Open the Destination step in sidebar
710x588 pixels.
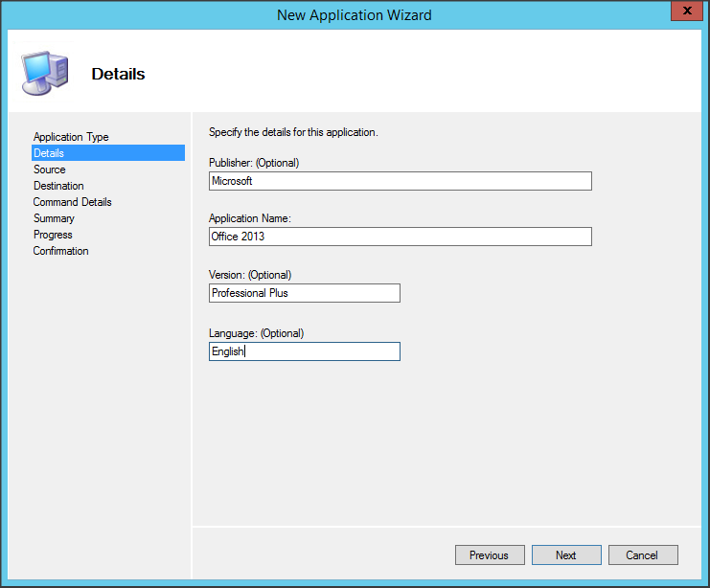[58, 186]
